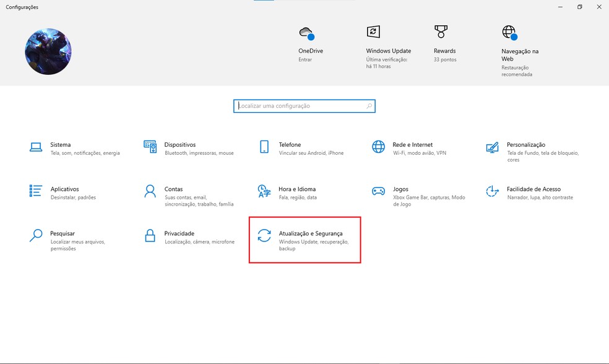Viewport: 609px width, 364px height.
Task: Open the Jogos label
Action: 400,189
